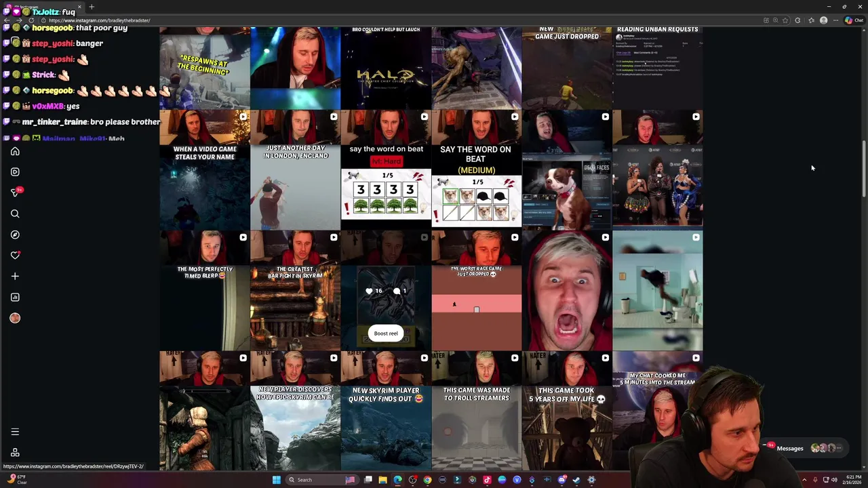Open the teal bathroom toilet reel

[x=658, y=291]
